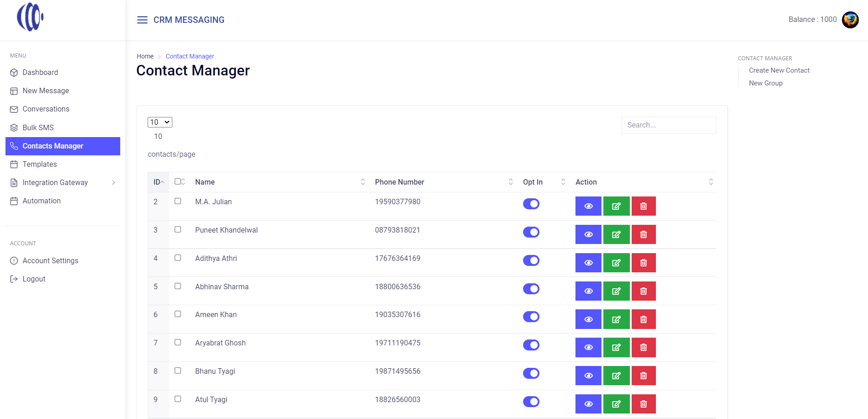Open Dashboard from sidebar
Image resolution: width=868 pixels, height=419 pixels.
(x=63, y=72)
